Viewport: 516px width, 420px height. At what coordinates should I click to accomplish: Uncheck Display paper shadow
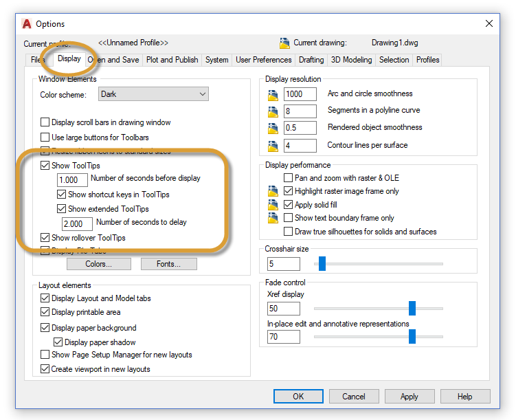click(x=58, y=342)
